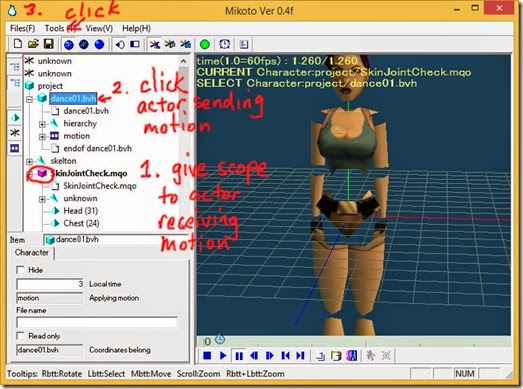Click the yellow-framed page icon in playback bar
The height and width of the screenshot is (389, 523).
click(x=336, y=356)
